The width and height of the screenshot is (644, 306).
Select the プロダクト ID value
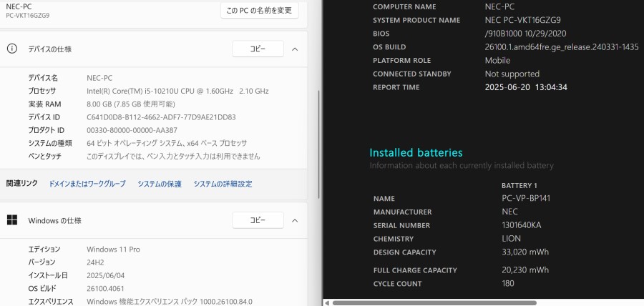[132, 130]
